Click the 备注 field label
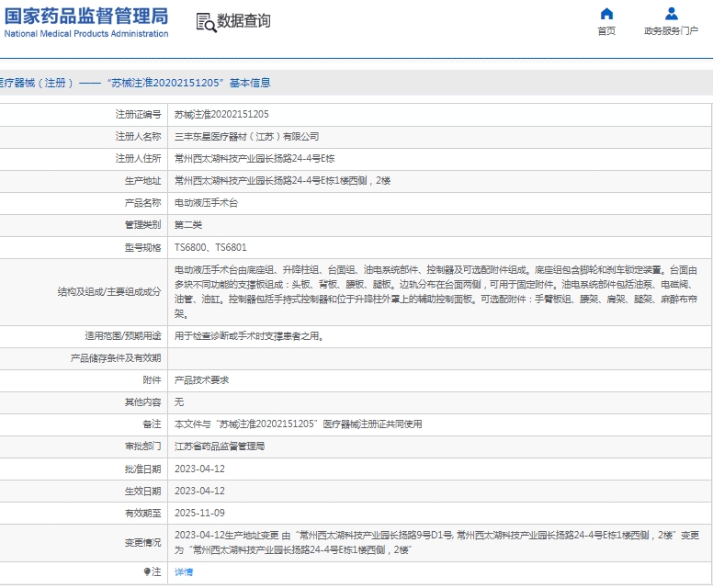713x588 pixels. 152,424
